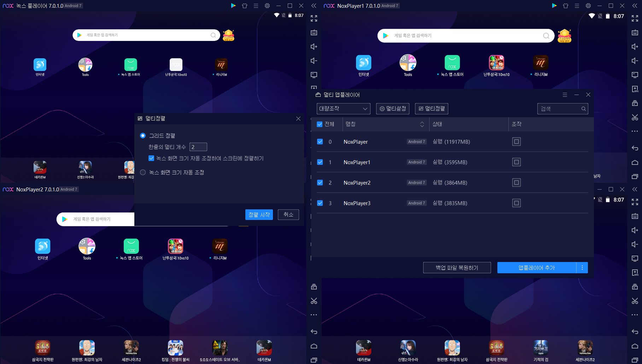The width and height of the screenshot is (642, 364).
Task: Click search box in NoxPlayer1 home screen
Action: point(466,36)
